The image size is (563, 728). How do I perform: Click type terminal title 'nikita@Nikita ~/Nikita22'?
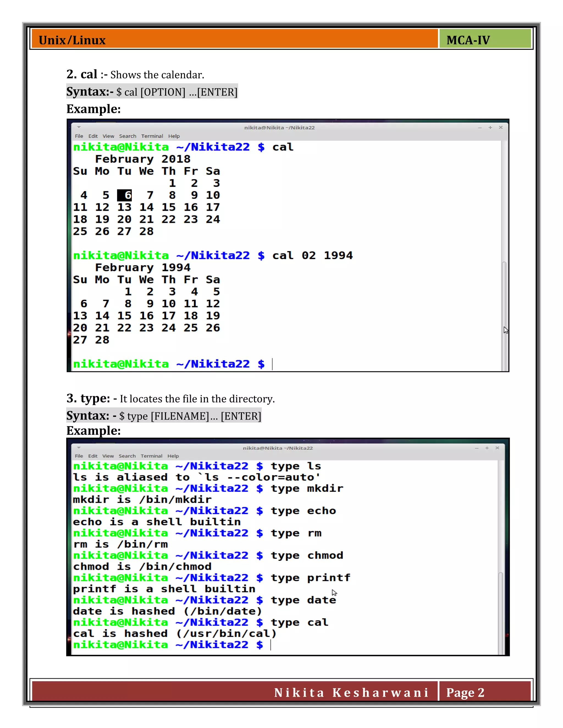pos(278,448)
